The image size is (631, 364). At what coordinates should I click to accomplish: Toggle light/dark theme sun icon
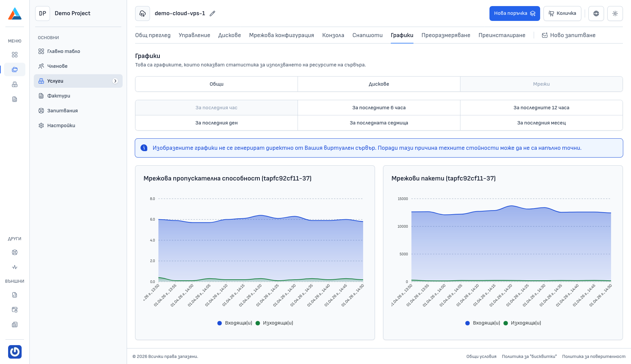[x=615, y=13]
